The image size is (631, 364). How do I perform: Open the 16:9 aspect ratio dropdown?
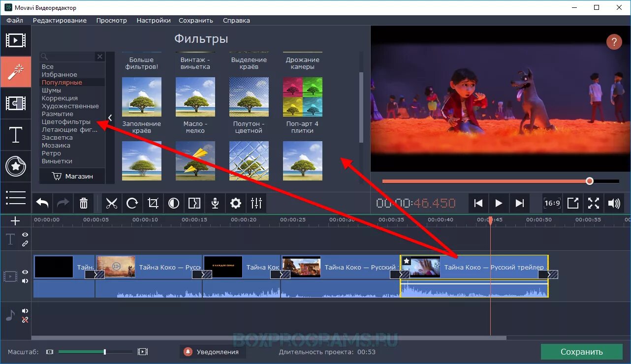pos(552,203)
